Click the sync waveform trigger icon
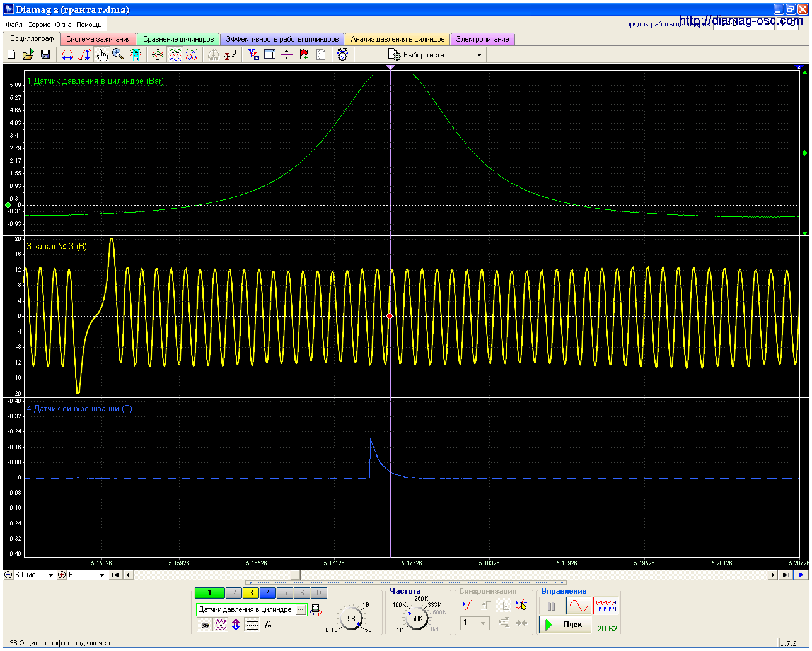This screenshot has height=651, width=812. (467, 605)
